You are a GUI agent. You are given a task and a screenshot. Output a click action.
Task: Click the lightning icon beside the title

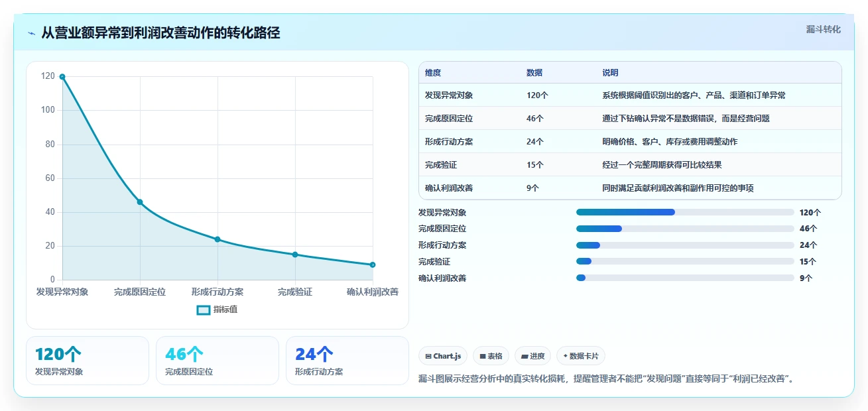[x=31, y=33]
